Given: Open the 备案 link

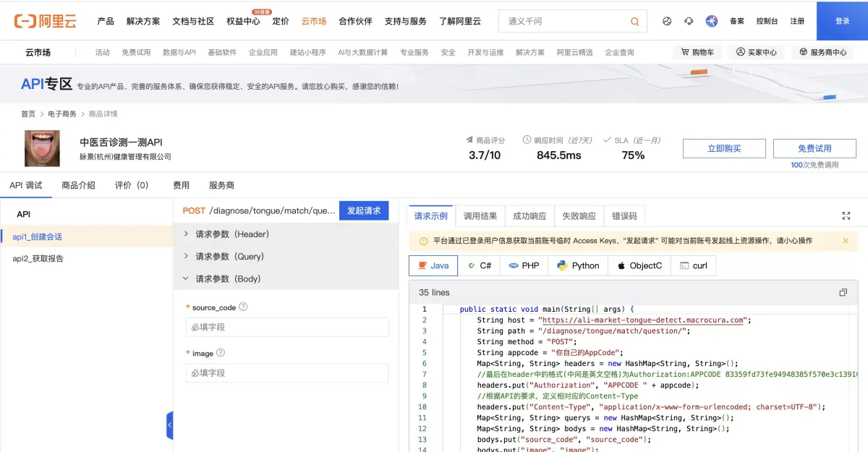Looking at the screenshot, I should coord(737,21).
